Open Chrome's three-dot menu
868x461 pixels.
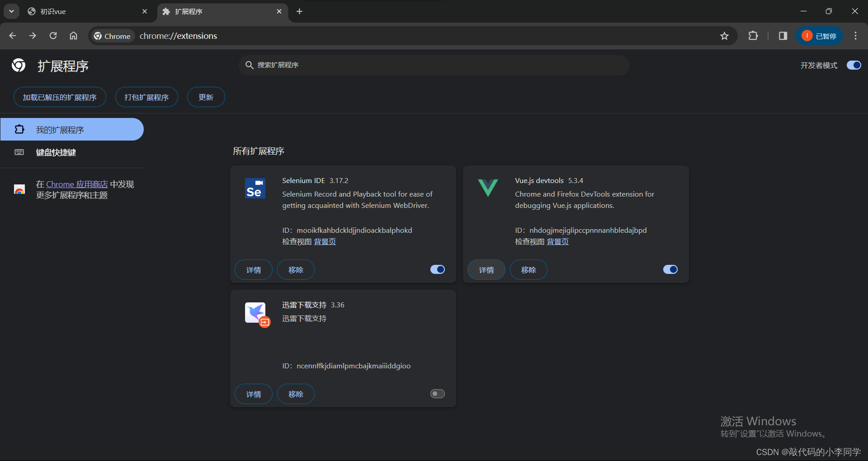[x=855, y=36]
